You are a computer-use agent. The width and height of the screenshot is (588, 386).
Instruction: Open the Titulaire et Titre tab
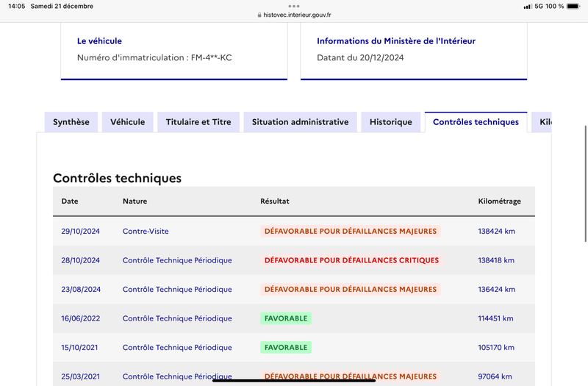(198, 122)
